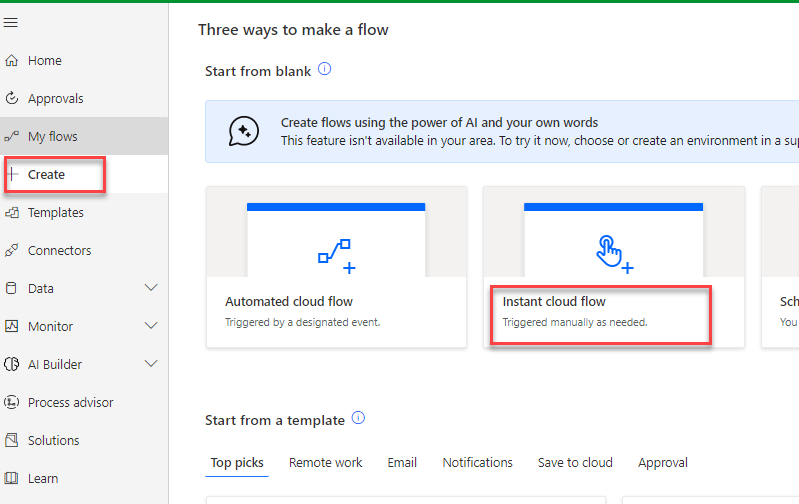Choose the Instant cloud flow card title
799x504 pixels.
[x=554, y=302]
